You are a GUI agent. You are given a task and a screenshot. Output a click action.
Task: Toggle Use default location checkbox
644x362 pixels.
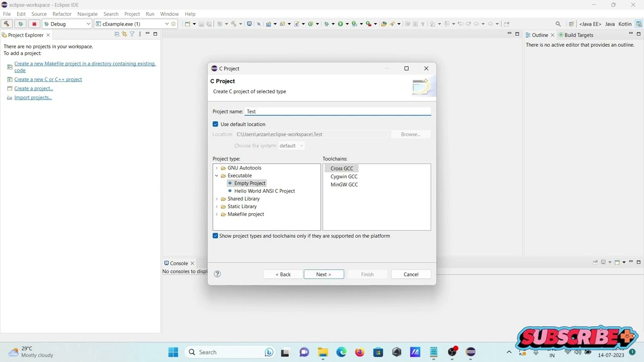tap(215, 124)
